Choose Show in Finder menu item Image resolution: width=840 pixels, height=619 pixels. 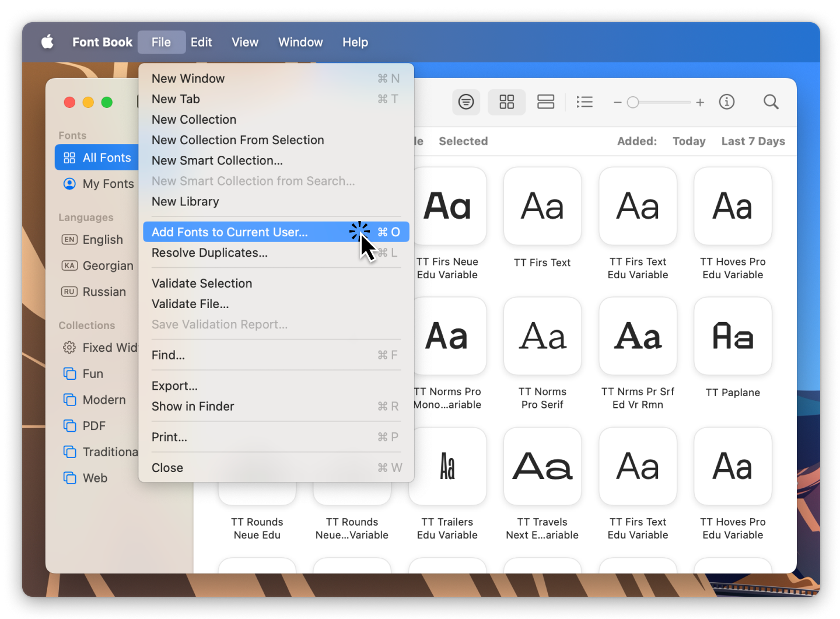coord(276,407)
